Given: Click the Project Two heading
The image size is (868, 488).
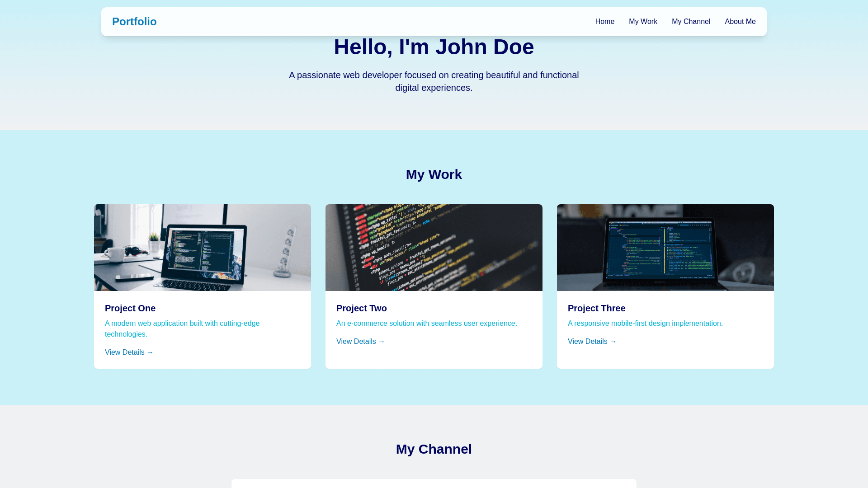Looking at the screenshot, I should pyautogui.click(x=362, y=308).
